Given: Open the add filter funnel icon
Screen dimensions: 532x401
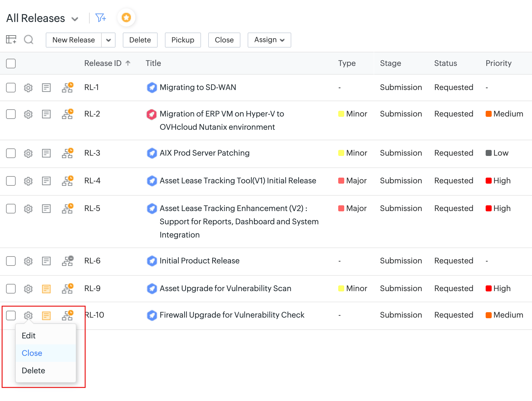Looking at the screenshot, I should pyautogui.click(x=101, y=18).
